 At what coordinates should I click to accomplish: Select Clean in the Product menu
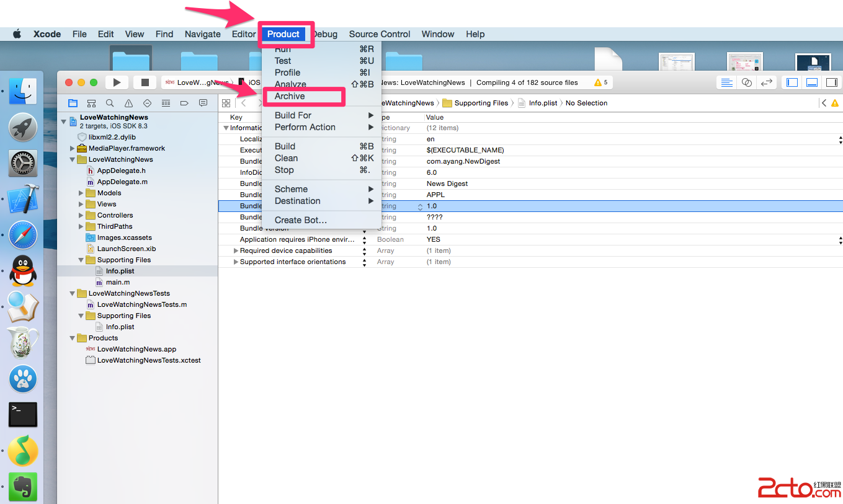coord(286,158)
